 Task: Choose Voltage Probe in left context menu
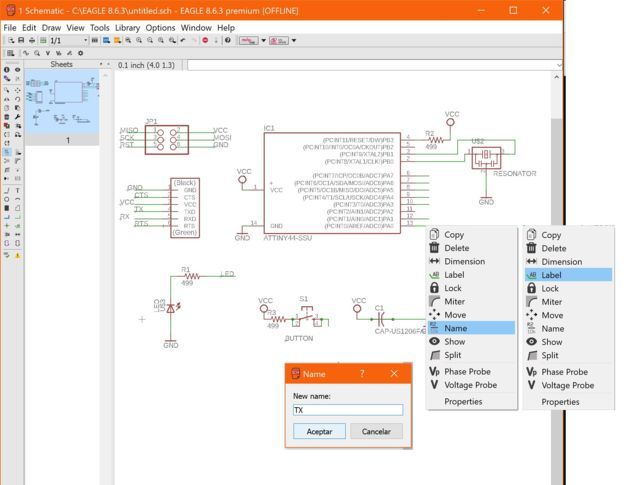pyautogui.click(x=471, y=385)
